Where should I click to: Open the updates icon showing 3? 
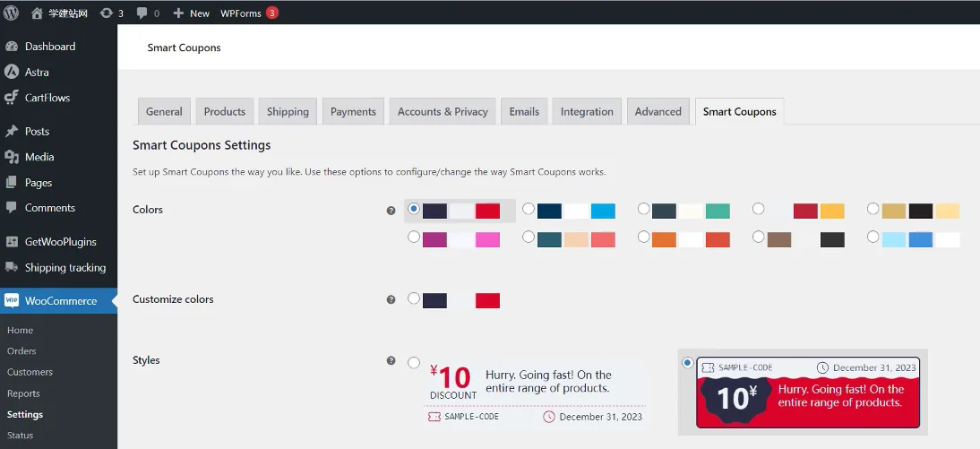[x=107, y=13]
